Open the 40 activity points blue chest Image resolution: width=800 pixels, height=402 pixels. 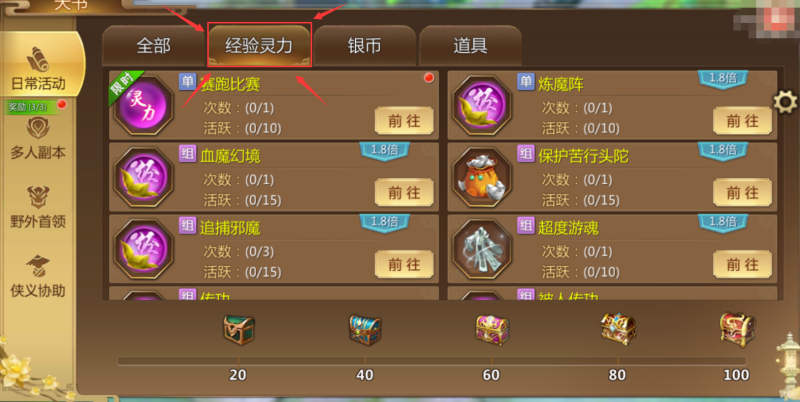pyautogui.click(x=365, y=329)
